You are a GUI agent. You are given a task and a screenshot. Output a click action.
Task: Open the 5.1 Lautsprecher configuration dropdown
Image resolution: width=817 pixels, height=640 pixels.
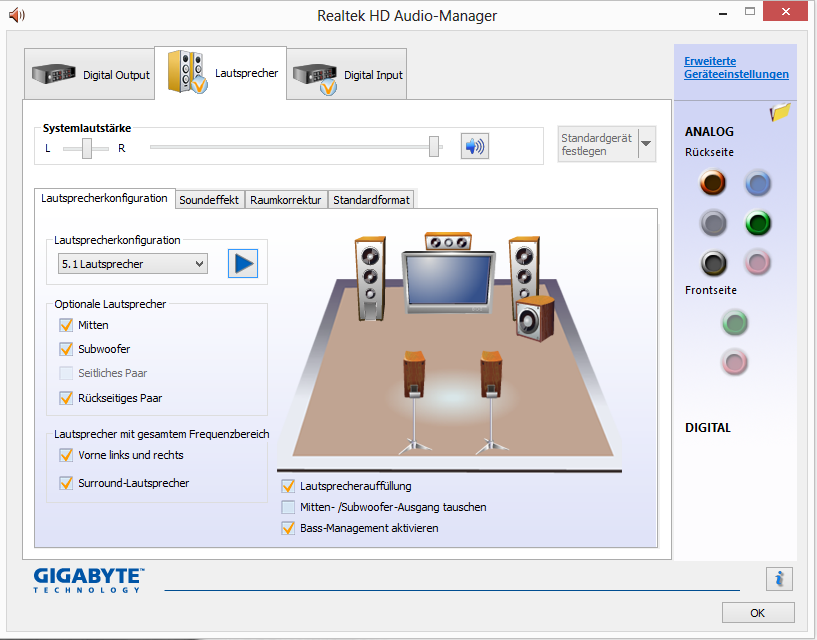click(133, 264)
